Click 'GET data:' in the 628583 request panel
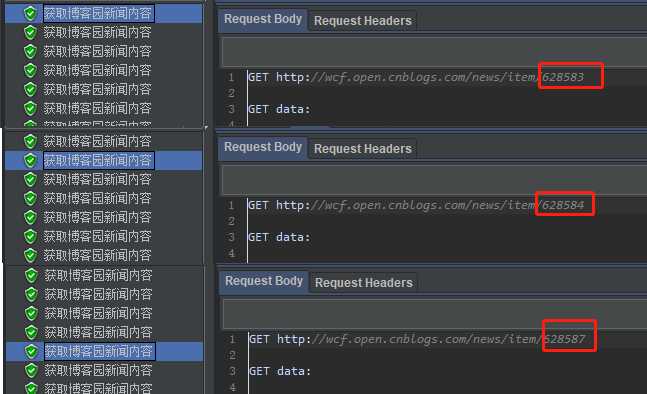 tap(279, 109)
